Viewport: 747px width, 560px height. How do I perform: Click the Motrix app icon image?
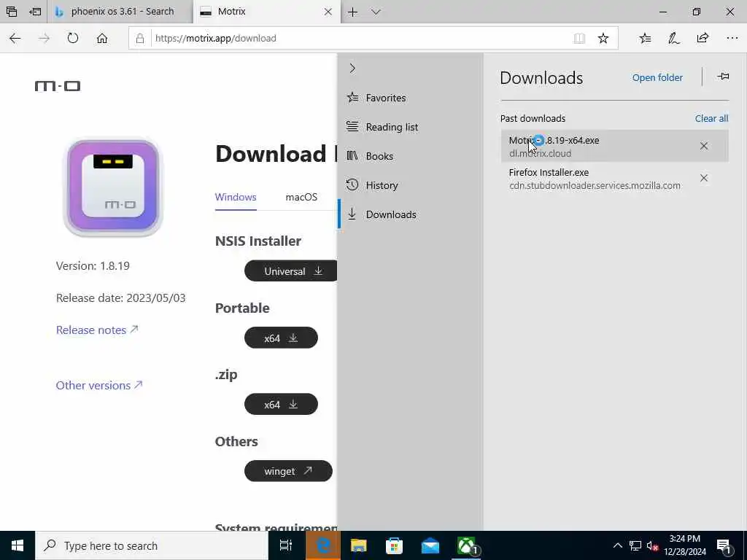[x=113, y=187]
